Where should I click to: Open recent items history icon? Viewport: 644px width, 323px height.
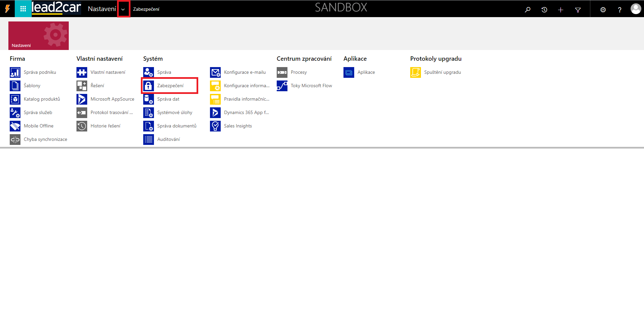click(544, 10)
